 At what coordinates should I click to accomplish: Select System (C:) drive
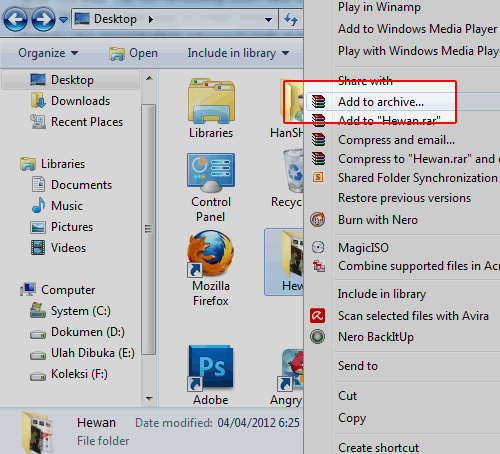(x=70, y=311)
